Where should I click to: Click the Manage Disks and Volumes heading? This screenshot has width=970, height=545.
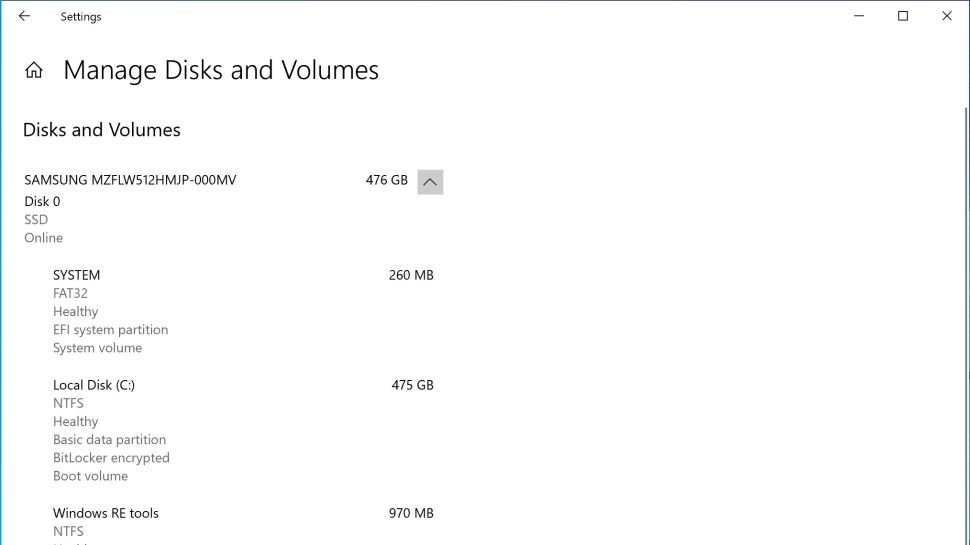[221, 71]
